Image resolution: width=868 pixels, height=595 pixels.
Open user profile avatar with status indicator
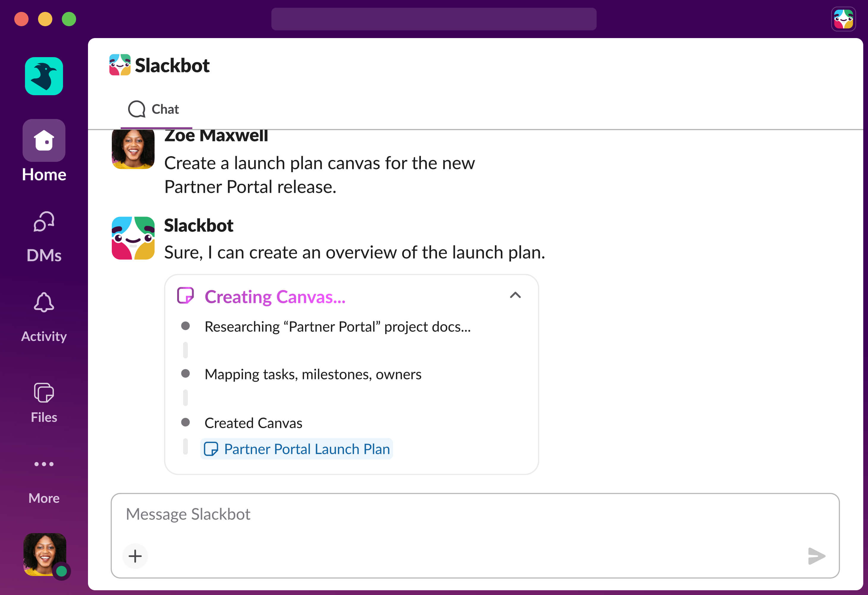coord(45,554)
